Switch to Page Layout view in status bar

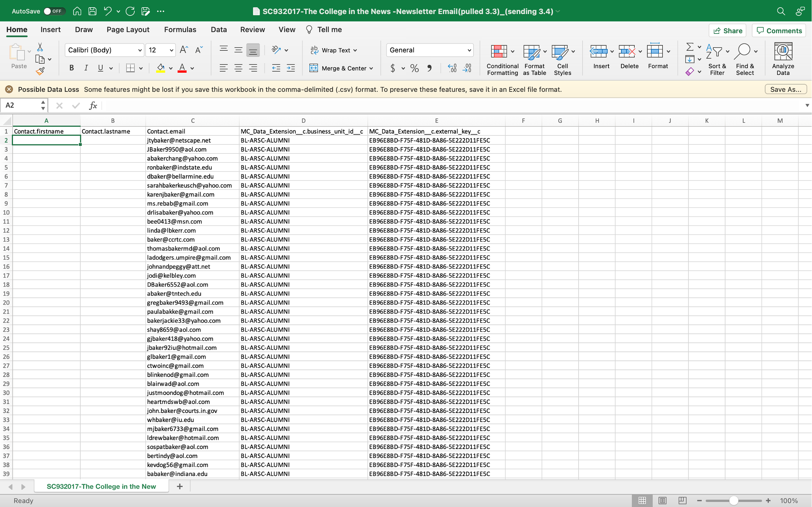(662, 501)
